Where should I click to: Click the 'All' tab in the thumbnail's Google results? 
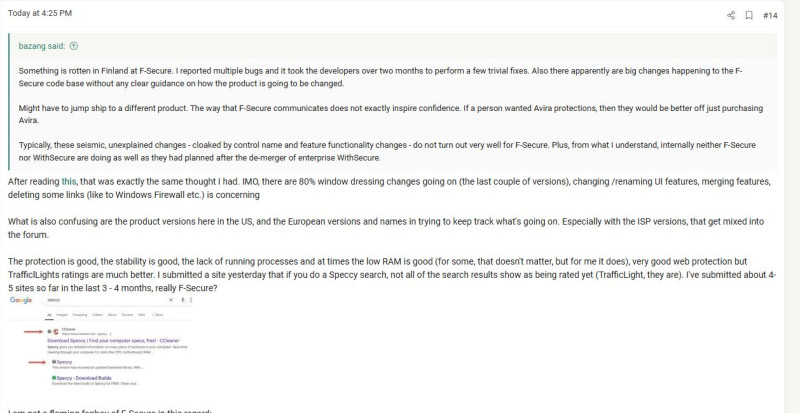[49, 315]
